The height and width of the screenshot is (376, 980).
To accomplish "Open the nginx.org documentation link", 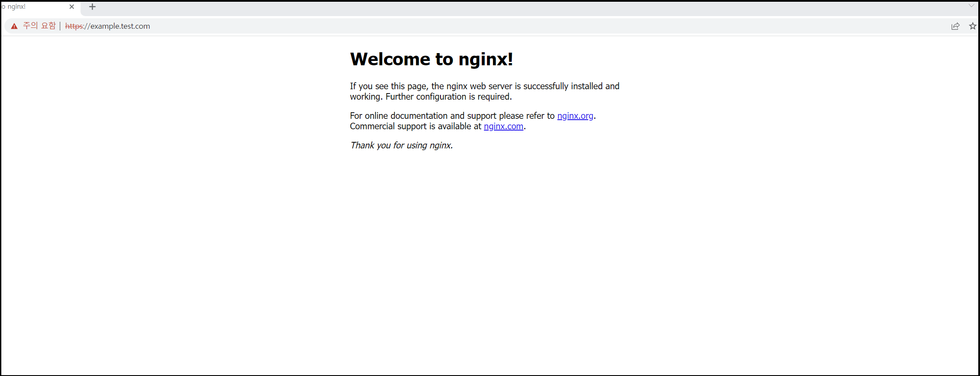I will (x=575, y=116).
